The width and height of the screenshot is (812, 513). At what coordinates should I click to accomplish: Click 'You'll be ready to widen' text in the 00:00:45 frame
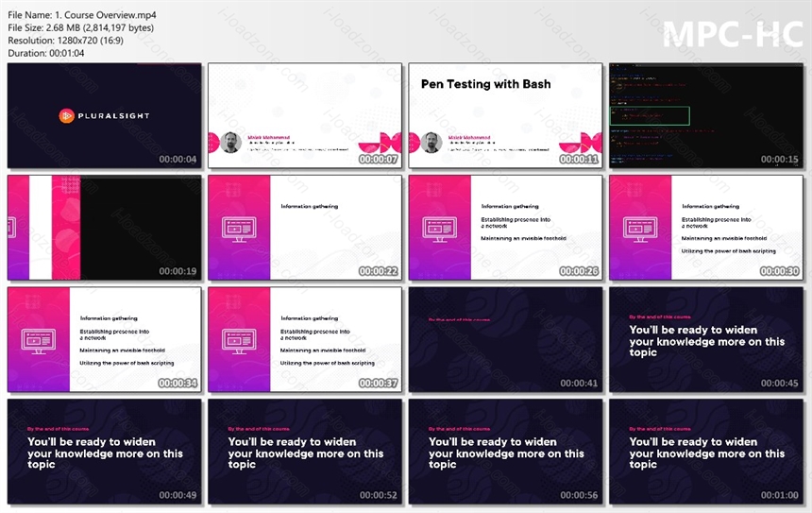(693, 330)
